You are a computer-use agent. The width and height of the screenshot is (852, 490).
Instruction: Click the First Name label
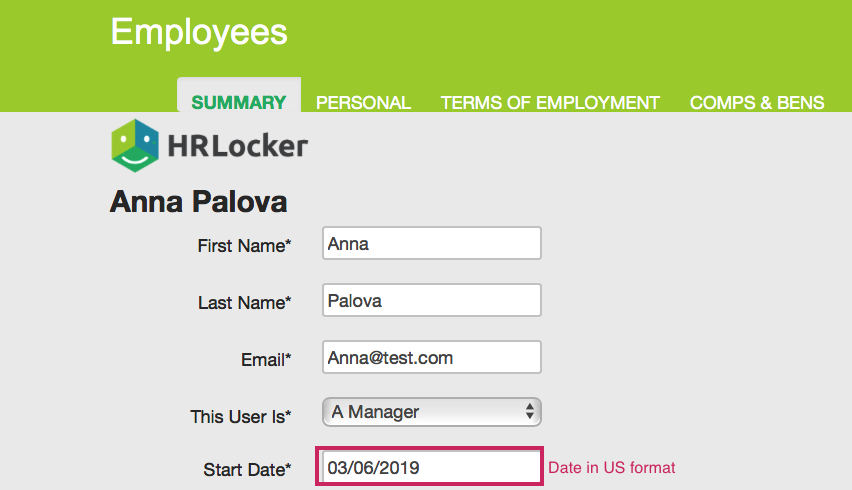point(244,245)
